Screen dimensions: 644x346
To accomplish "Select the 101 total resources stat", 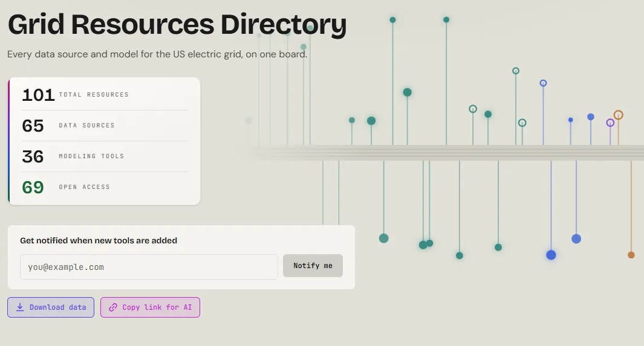I will click(105, 95).
